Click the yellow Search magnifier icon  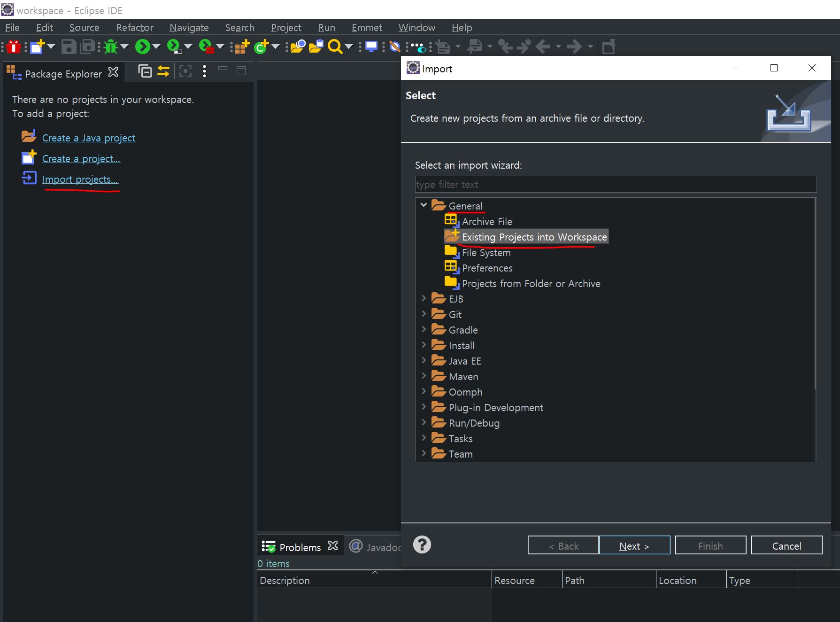click(x=335, y=47)
